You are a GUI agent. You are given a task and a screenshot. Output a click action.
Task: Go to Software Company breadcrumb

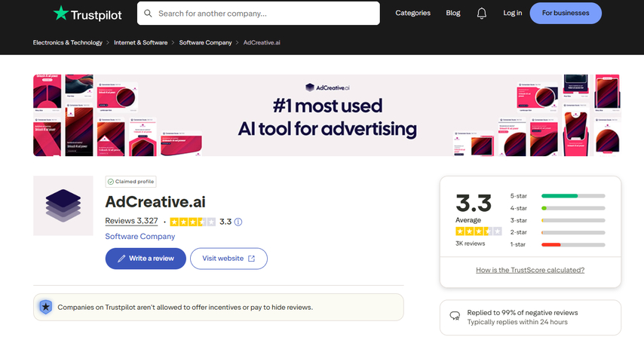click(205, 43)
